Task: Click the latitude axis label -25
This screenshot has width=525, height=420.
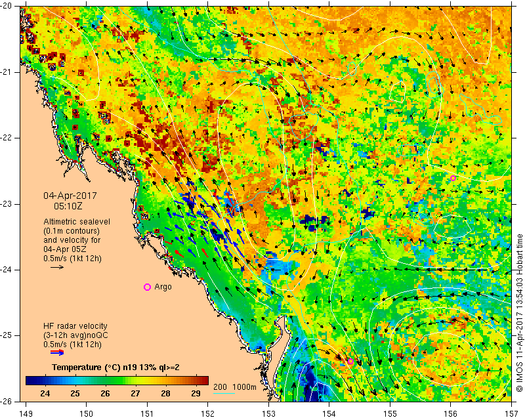Action: pyautogui.click(x=7, y=335)
